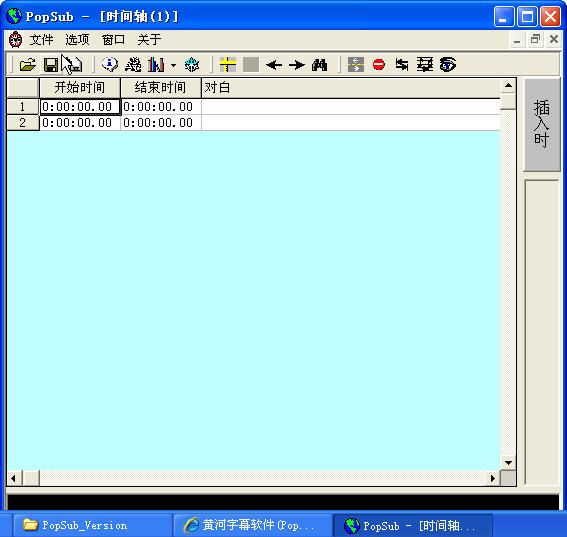Viewport: 567px width, 537px height.
Task: Click the floppy disk save icon
Action: pyautogui.click(x=51, y=65)
